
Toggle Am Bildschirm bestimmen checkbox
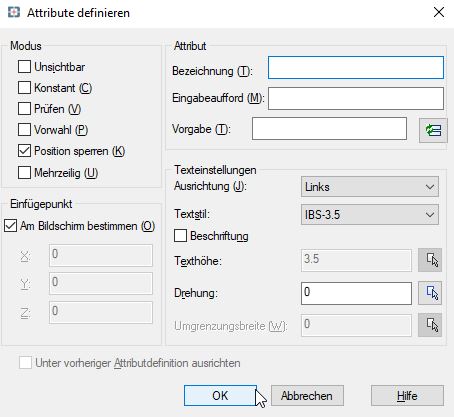pyautogui.click(x=11, y=226)
